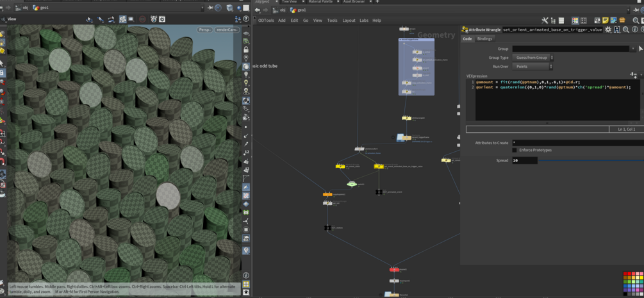Click the Spread value field
This screenshot has height=298, width=644.
pos(524,161)
